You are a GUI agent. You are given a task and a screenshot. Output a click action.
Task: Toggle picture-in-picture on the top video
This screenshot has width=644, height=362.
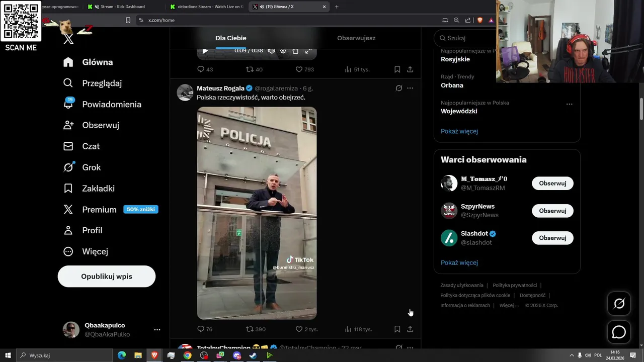click(295, 51)
